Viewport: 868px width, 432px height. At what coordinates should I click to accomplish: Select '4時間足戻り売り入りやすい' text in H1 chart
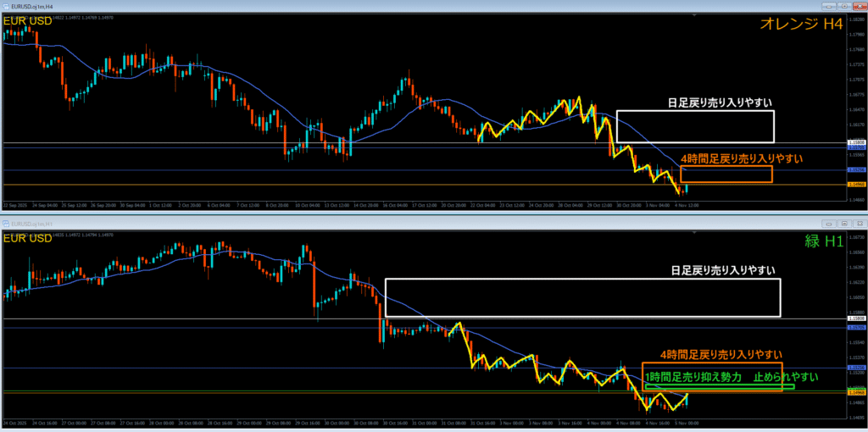pyautogui.click(x=721, y=354)
